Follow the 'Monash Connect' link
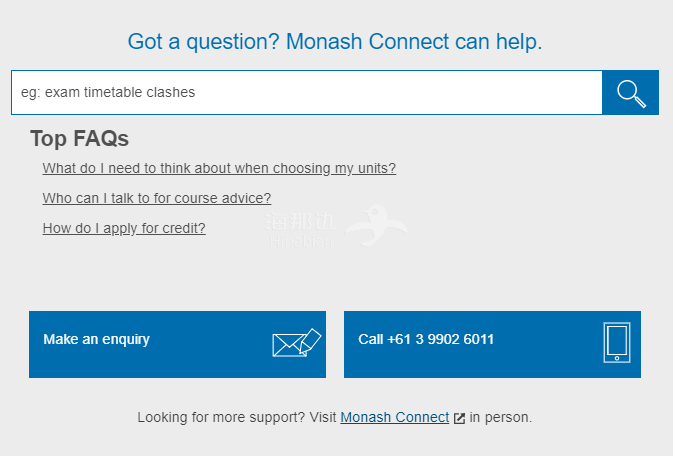 [394, 417]
